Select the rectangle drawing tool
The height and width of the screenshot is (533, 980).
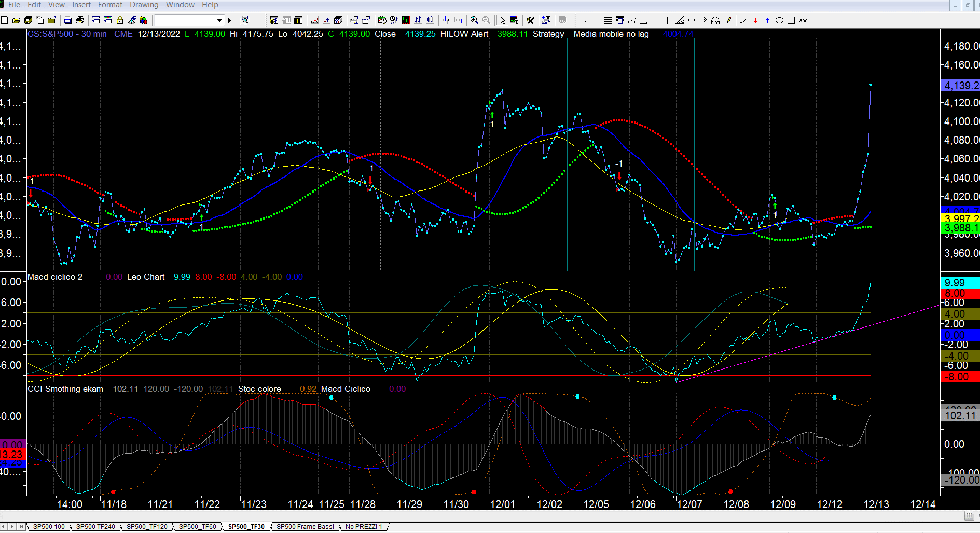(x=791, y=20)
